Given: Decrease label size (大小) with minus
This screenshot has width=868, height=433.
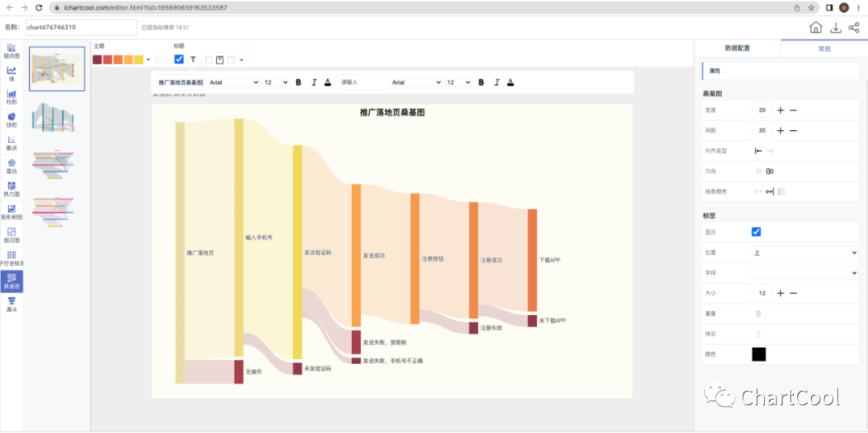Looking at the screenshot, I should (x=793, y=293).
